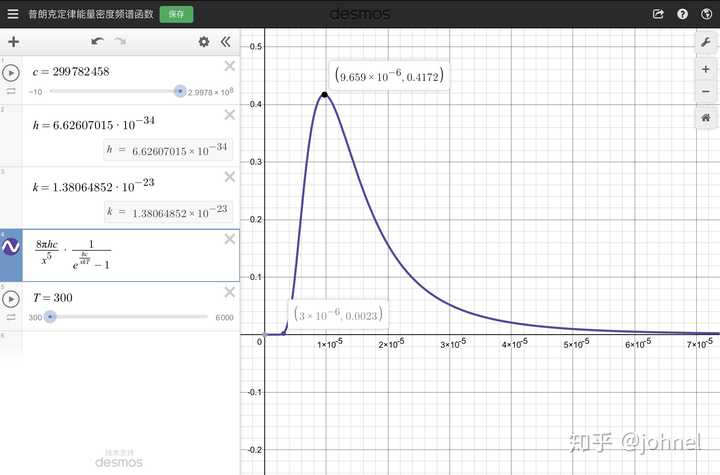Click the T slider thumb at 300
This screenshot has height=475, width=720.
click(x=50, y=317)
